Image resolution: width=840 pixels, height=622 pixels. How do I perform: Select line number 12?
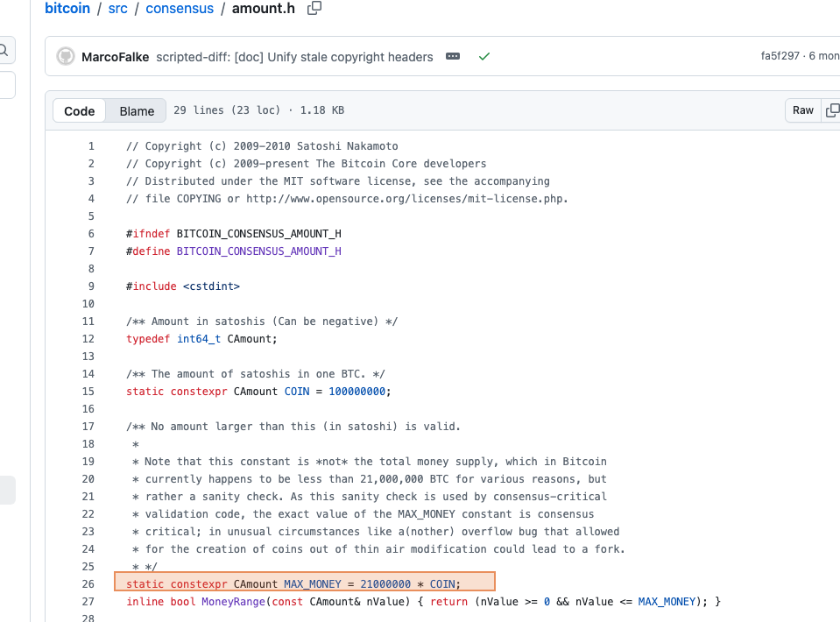[x=88, y=338]
